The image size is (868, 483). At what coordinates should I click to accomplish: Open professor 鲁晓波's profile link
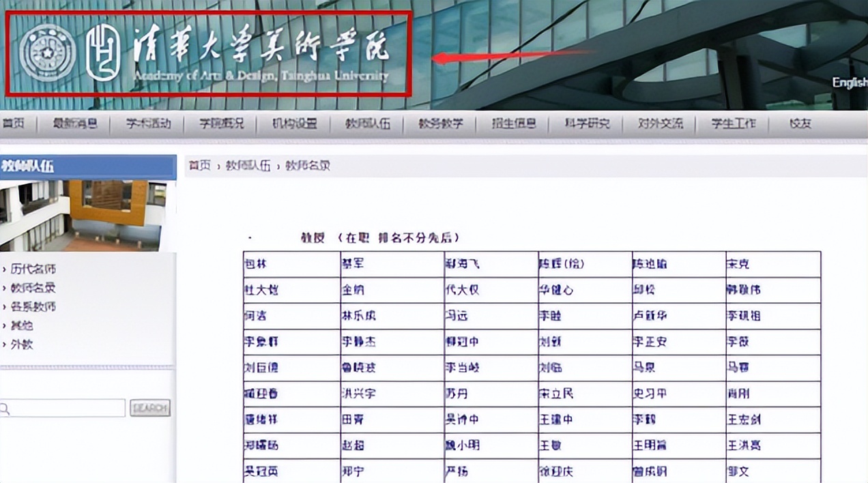(x=360, y=368)
